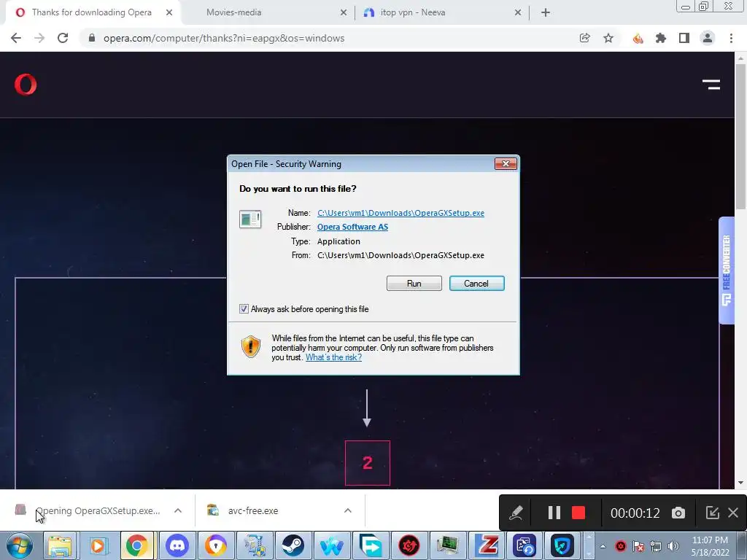Image resolution: width=747 pixels, height=560 pixels.
Task: Open the Extensions puzzle icon
Action: (x=661, y=38)
